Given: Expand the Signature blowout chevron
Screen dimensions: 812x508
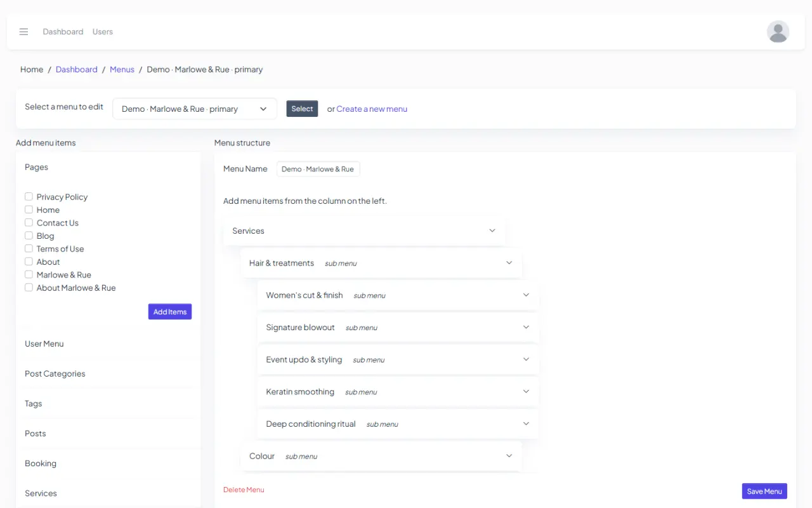Looking at the screenshot, I should click(x=526, y=327).
